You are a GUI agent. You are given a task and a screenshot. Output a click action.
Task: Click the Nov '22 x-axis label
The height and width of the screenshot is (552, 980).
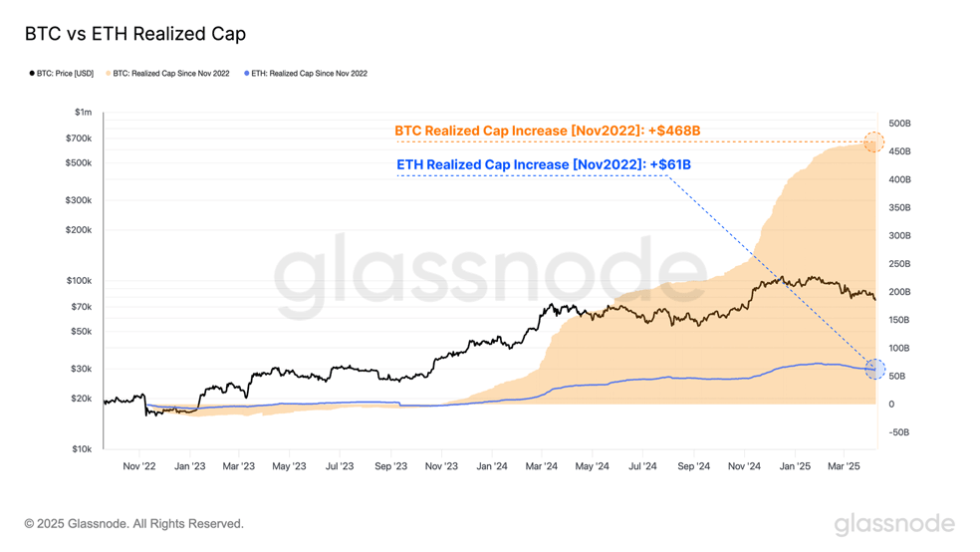[139, 466]
